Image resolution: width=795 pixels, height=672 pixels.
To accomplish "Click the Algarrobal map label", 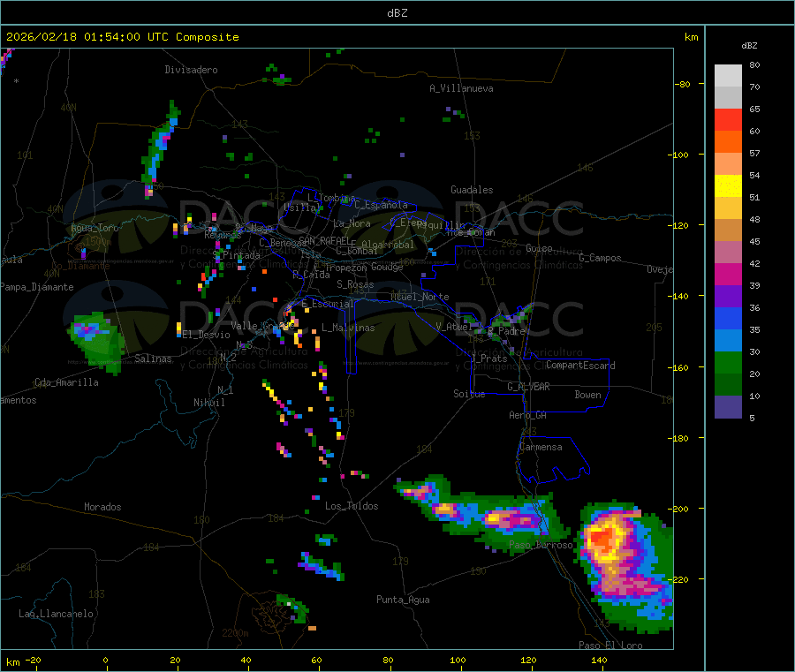I will click(x=388, y=245).
